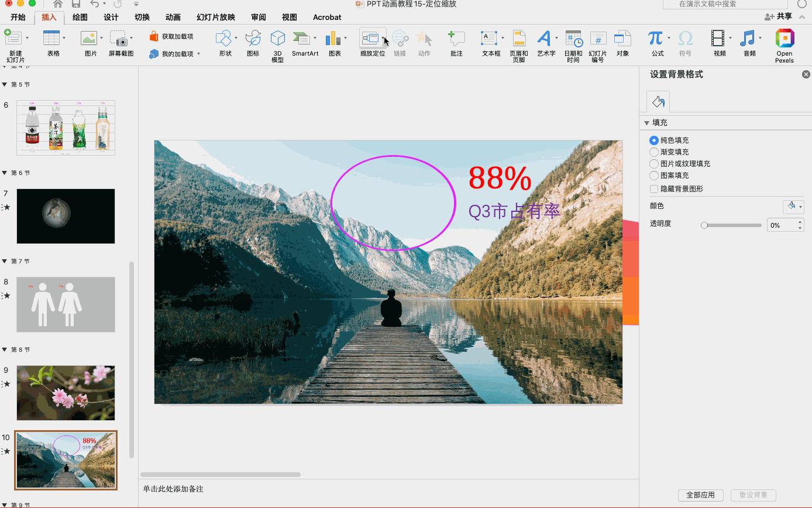
Task: Insert 日期和时间 into the slide
Action: click(573, 39)
